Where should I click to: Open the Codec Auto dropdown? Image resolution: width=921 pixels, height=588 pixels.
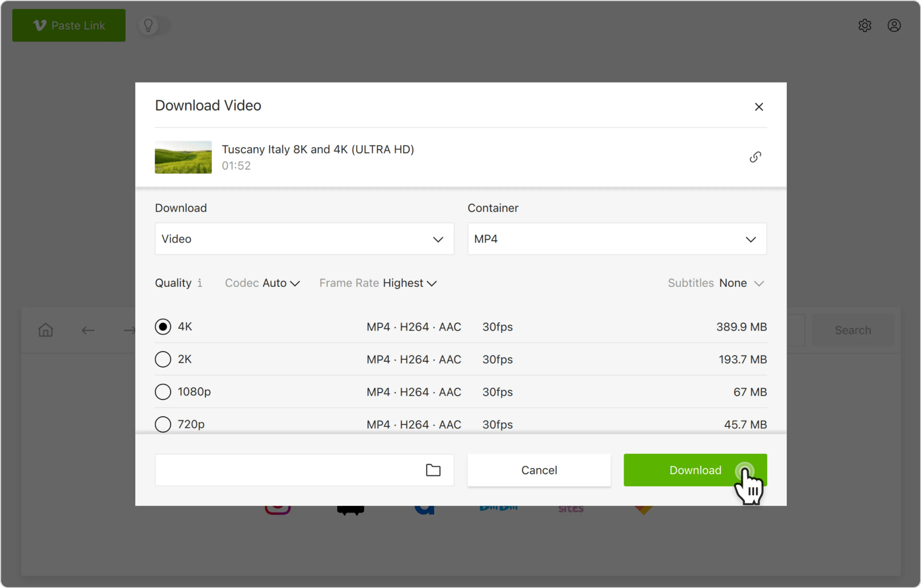pos(281,283)
